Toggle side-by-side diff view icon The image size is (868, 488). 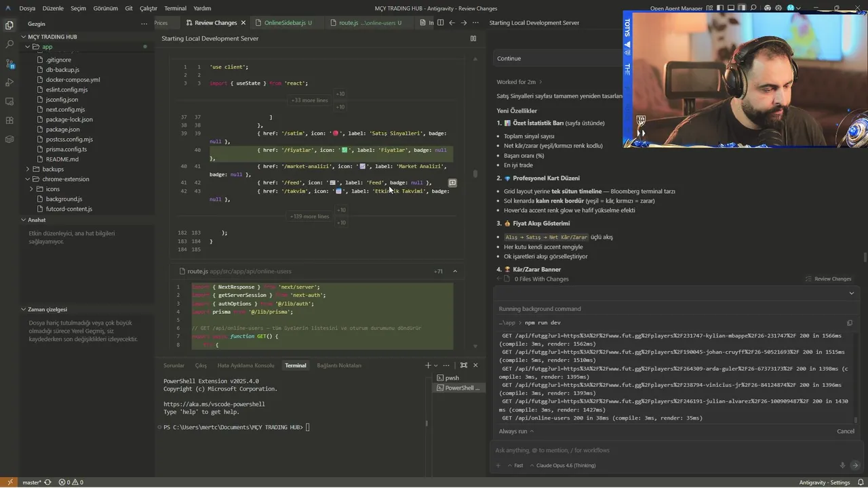[x=473, y=39]
